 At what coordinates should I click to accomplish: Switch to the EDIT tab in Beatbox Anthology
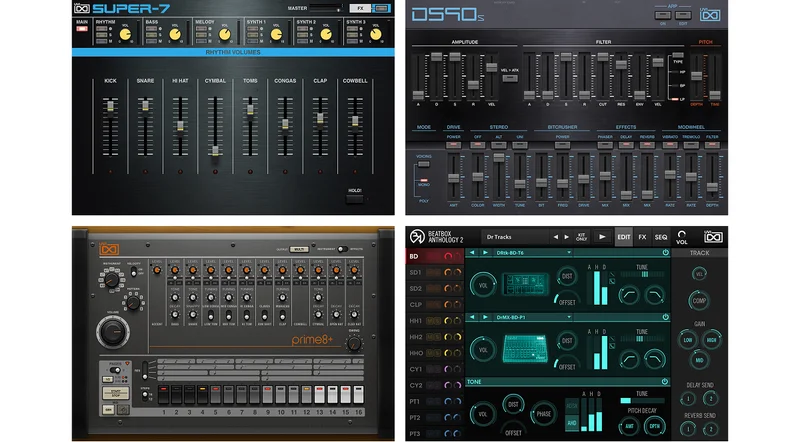[623, 237]
